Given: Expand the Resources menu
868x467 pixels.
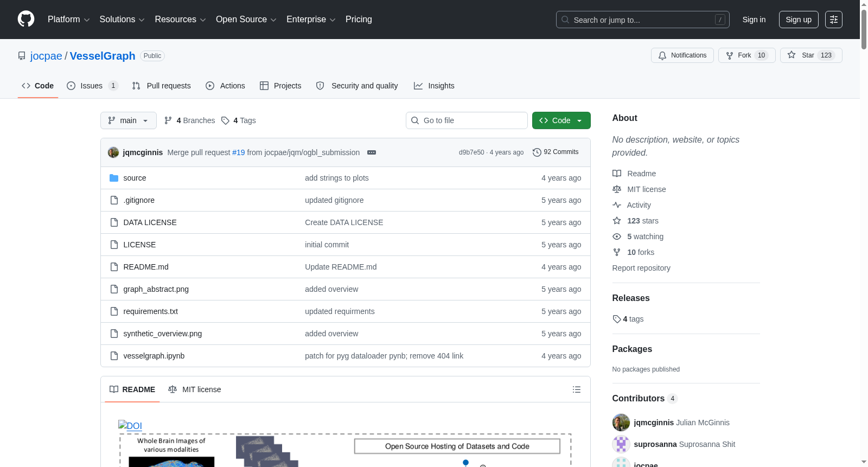Looking at the screenshot, I should pos(180,20).
